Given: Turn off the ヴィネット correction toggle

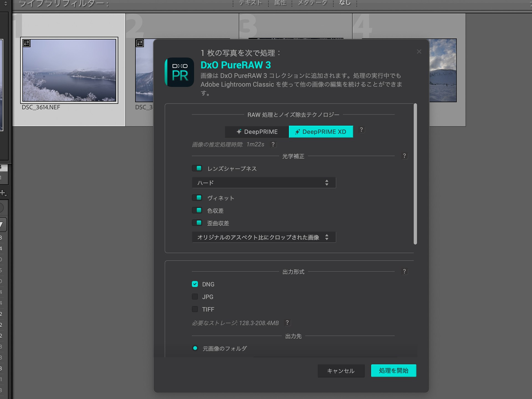Looking at the screenshot, I should pos(197,198).
